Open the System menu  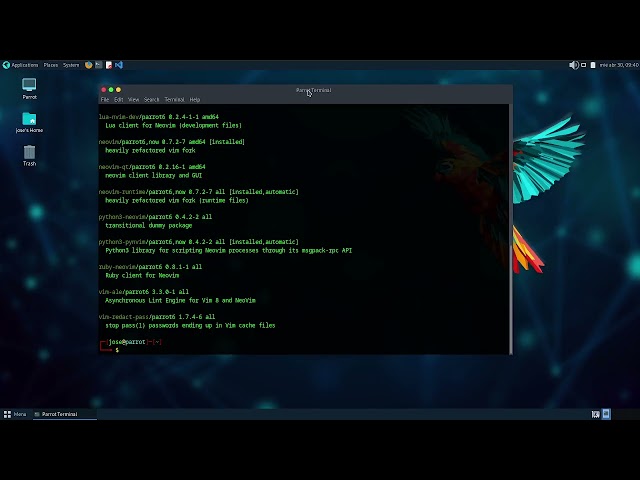(x=71, y=65)
